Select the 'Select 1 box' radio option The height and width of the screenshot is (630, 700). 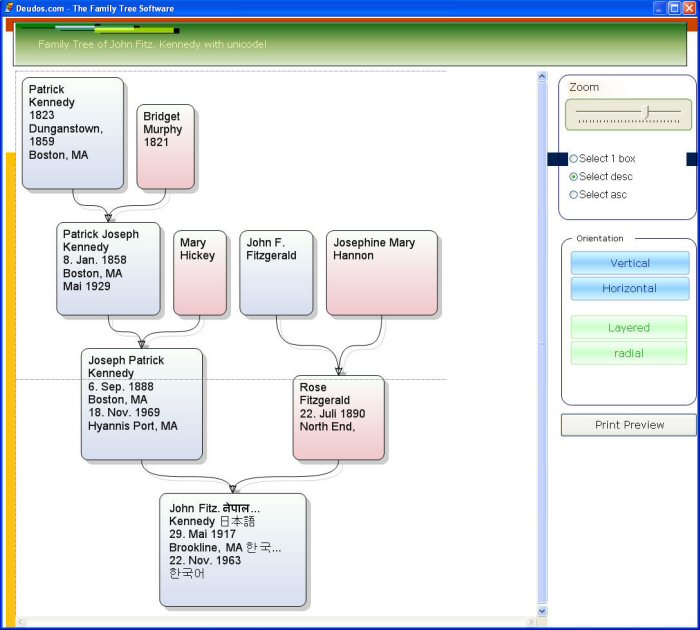(x=574, y=159)
